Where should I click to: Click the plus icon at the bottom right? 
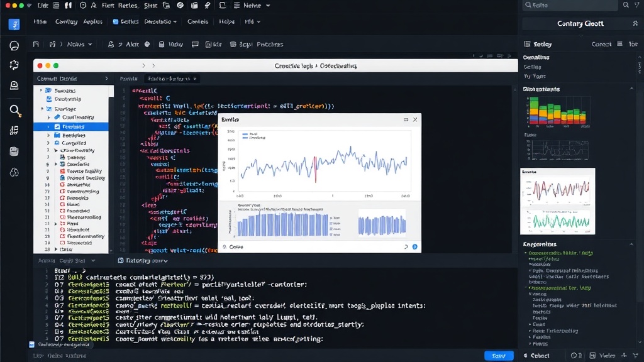[624, 356]
